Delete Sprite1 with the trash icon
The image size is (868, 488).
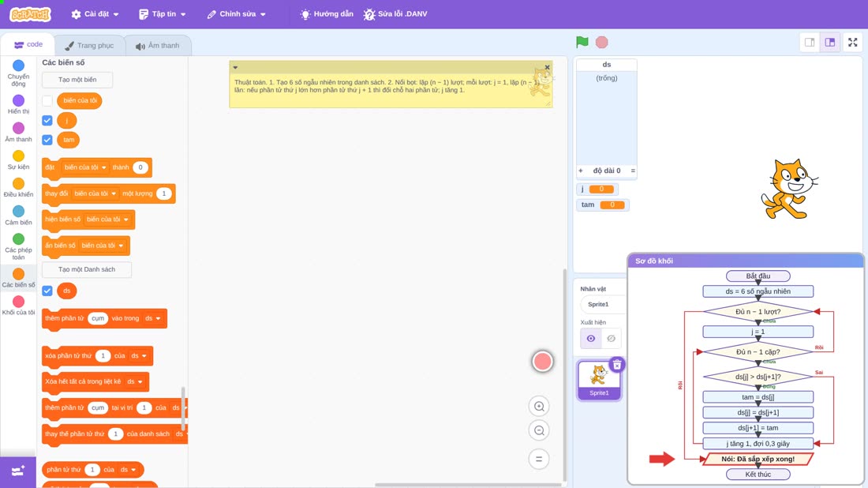point(617,365)
